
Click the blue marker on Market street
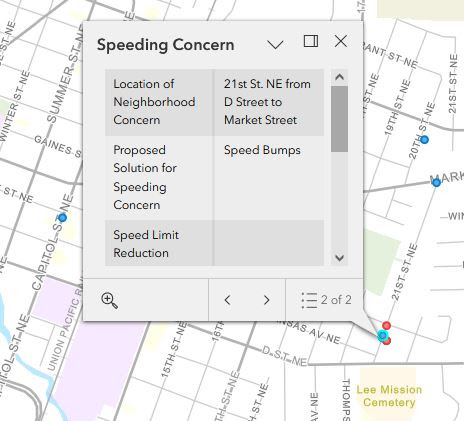point(436,182)
